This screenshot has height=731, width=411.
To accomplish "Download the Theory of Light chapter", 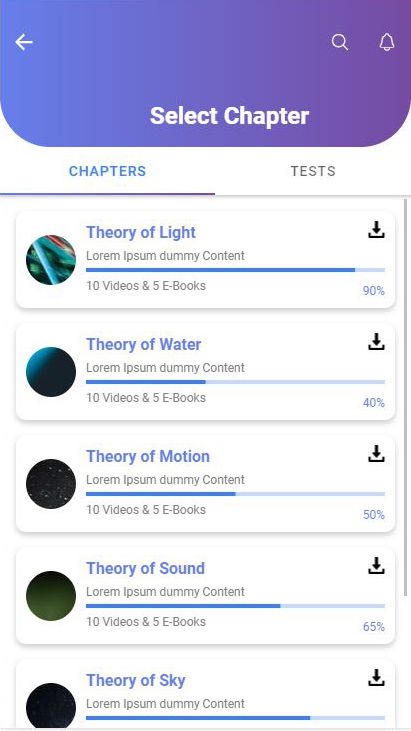I will point(376,230).
